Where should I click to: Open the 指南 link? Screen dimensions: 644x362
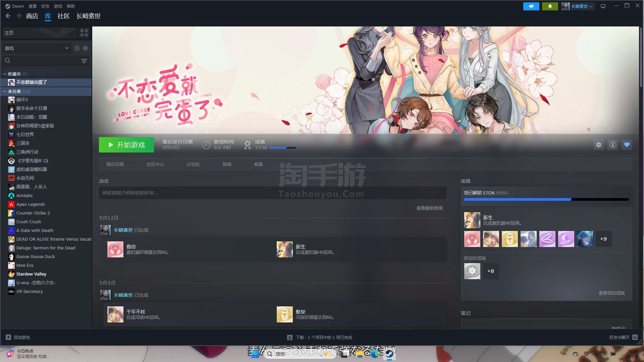pyautogui.click(x=227, y=164)
